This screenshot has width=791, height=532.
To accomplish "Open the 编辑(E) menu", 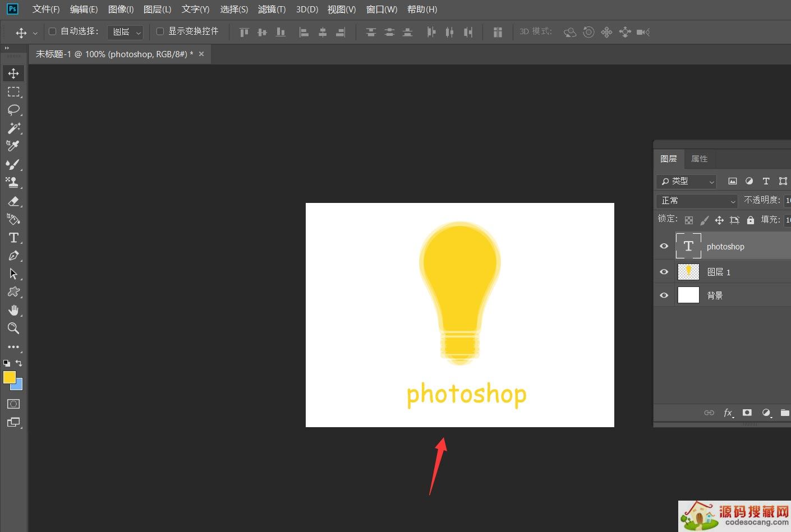I will [84, 10].
